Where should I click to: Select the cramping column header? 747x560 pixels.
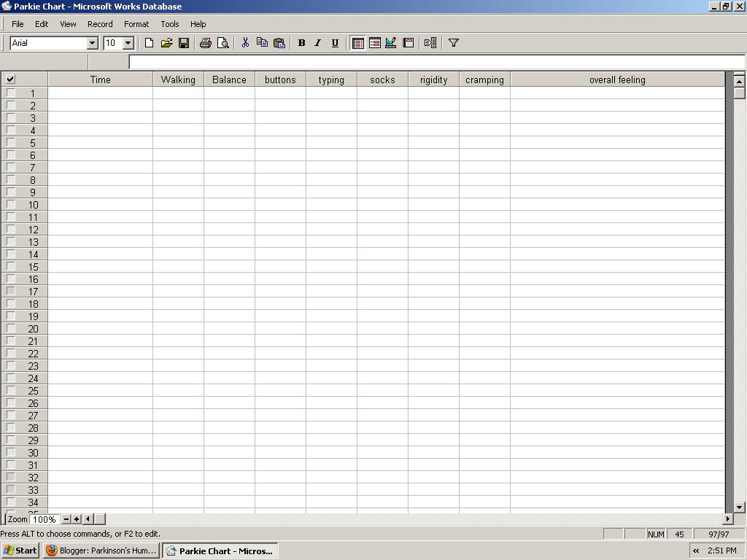(484, 79)
